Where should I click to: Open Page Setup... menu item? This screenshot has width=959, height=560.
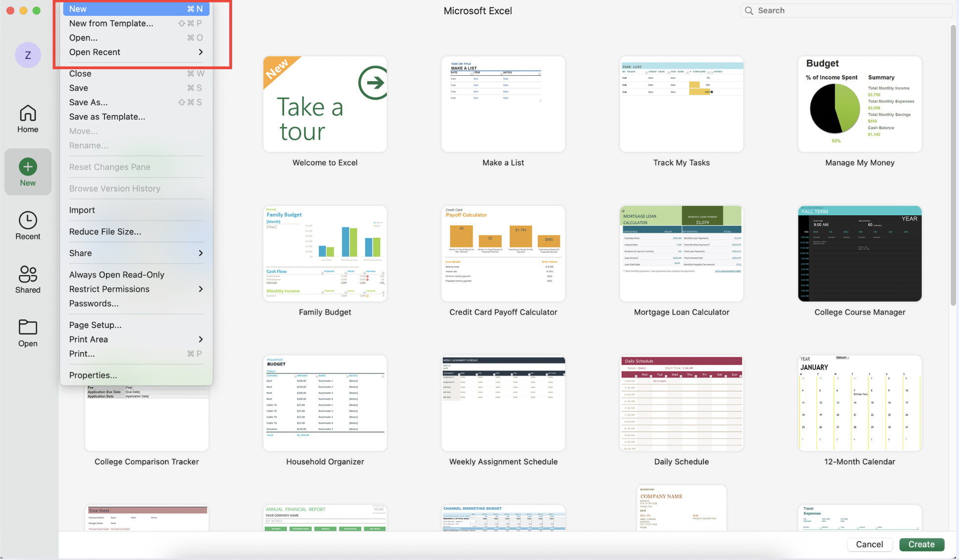[136, 325]
